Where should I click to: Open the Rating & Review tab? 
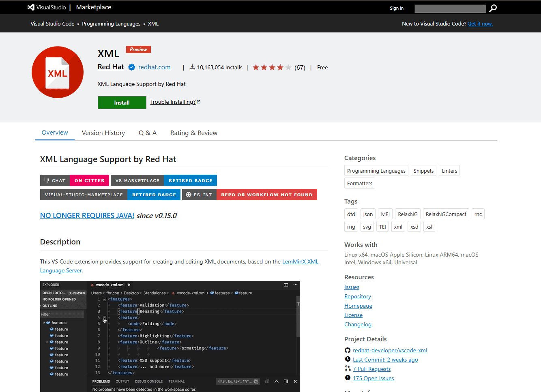tap(194, 133)
